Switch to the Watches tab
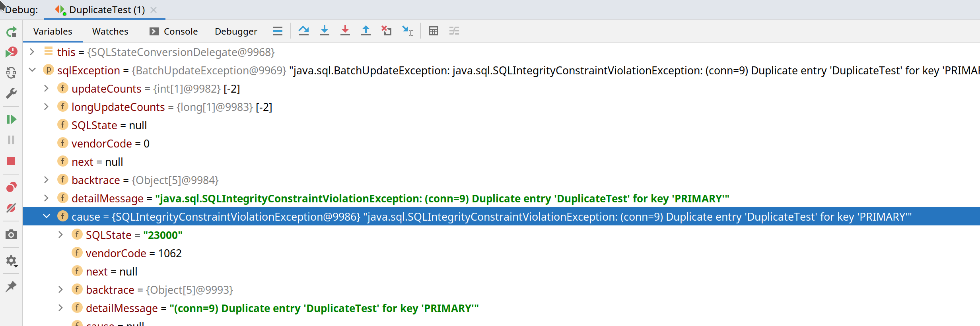The height and width of the screenshot is (326, 980). coord(110,31)
